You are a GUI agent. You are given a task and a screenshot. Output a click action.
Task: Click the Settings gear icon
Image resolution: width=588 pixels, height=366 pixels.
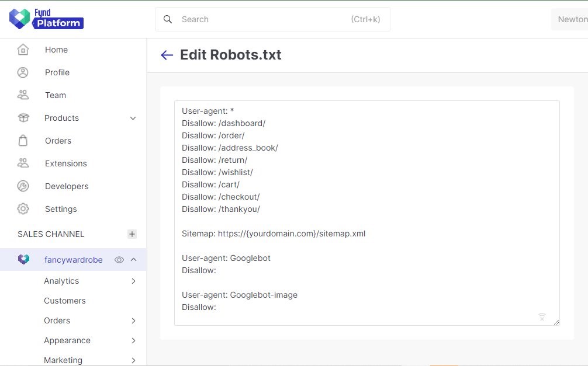[23, 209]
